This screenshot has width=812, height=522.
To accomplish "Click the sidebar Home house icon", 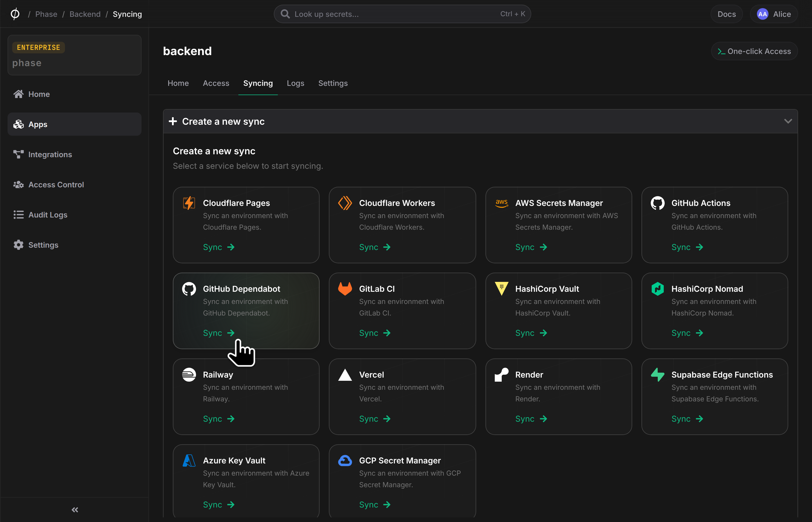I will (18, 94).
